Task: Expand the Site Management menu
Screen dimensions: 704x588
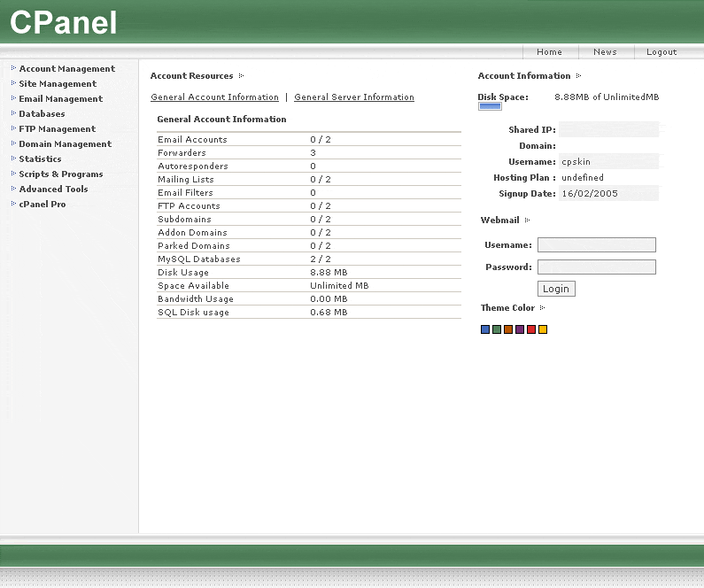Action: 58,84
